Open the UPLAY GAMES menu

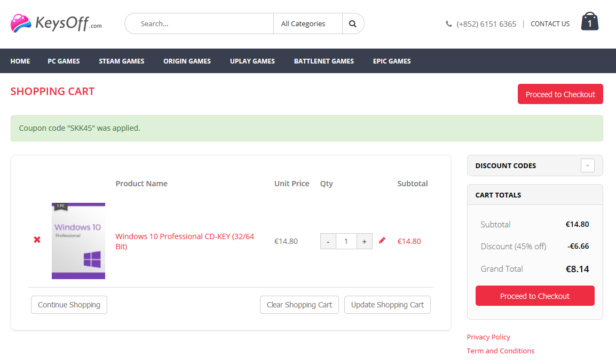(x=252, y=61)
